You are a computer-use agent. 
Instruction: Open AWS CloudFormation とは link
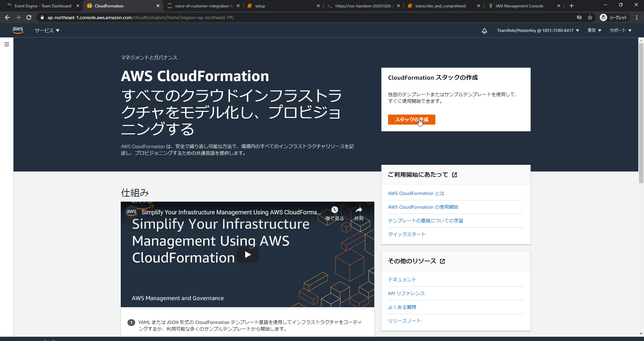coord(416,193)
